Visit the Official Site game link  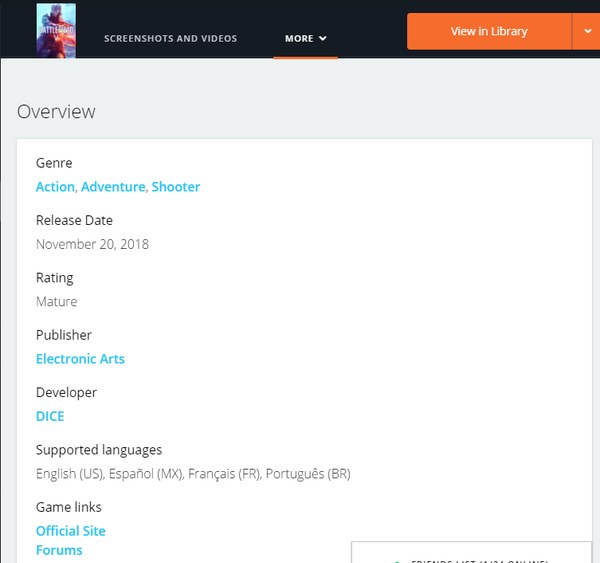click(71, 531)
